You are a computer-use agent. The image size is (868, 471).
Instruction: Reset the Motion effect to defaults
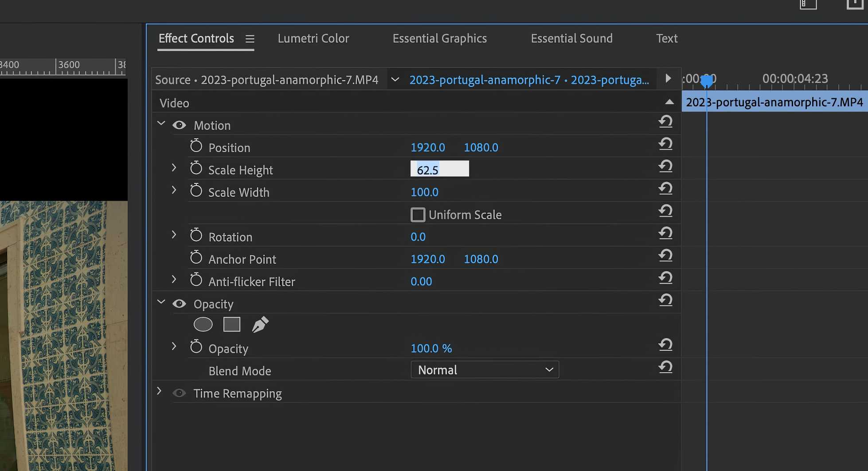(x=665, y=122)
